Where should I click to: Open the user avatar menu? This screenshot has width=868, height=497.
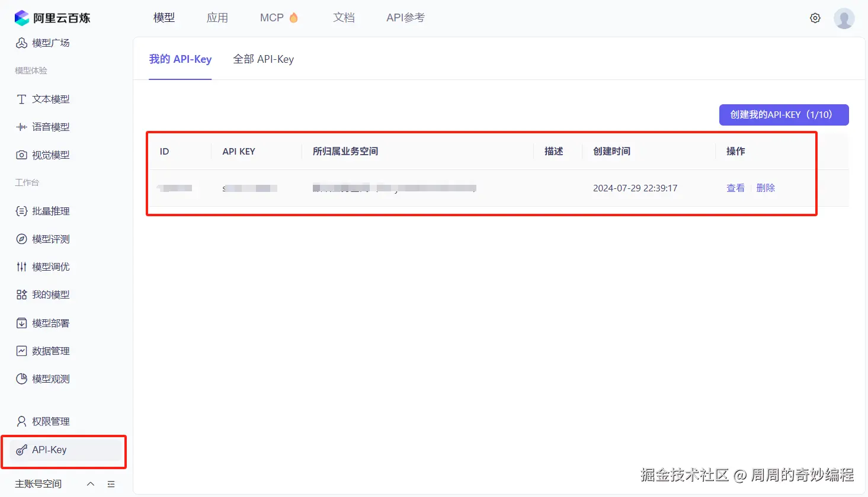tap(844, 18)
